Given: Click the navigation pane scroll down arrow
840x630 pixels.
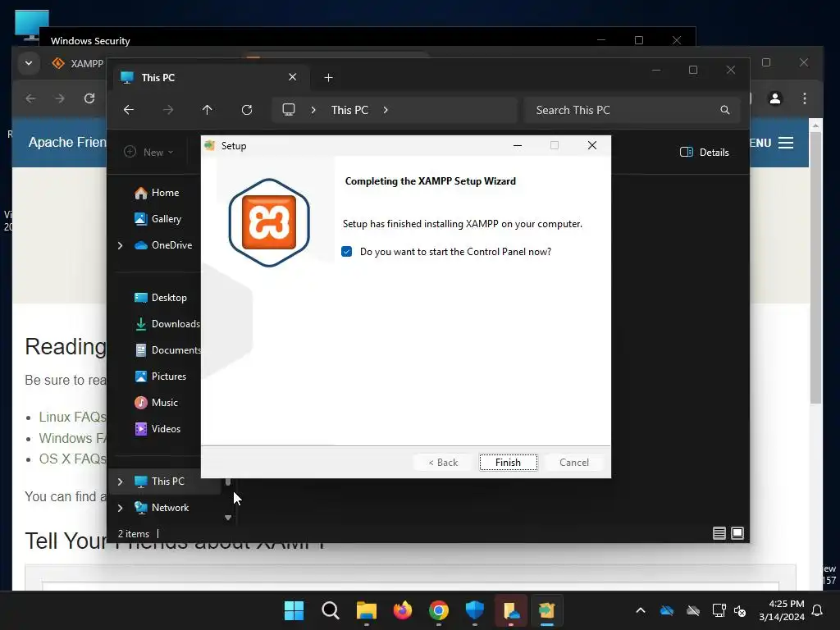Looking at the screenshot, I should click(228, 518).
